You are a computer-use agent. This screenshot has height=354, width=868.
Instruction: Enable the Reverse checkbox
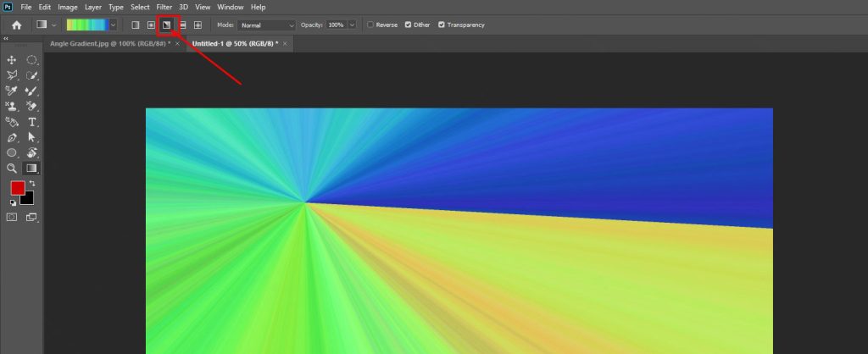pyautogui.click(x=370, y=25)
